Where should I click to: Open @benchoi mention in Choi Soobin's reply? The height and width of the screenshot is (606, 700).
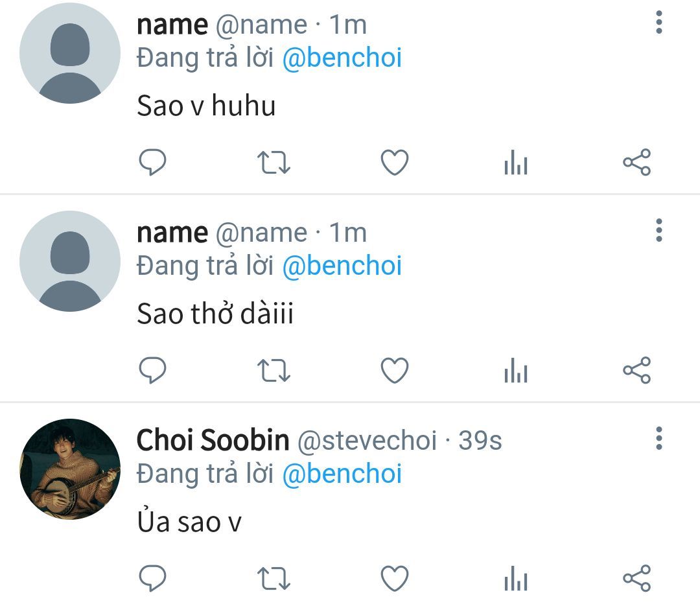point(342,474)
